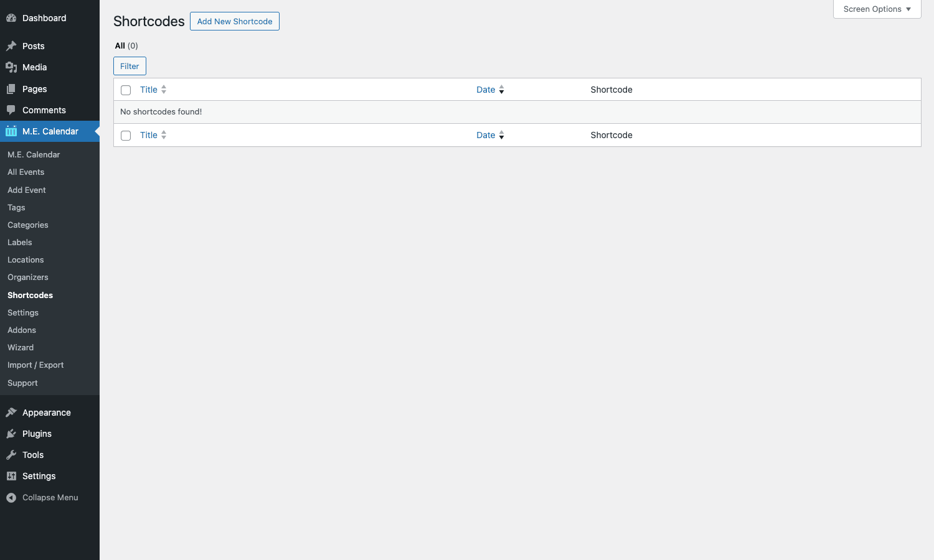Click the Comments bubble icon
Image resolution: width=934 pixels, height=560 pixels.
pyautogui.click(x=11, y=110)
